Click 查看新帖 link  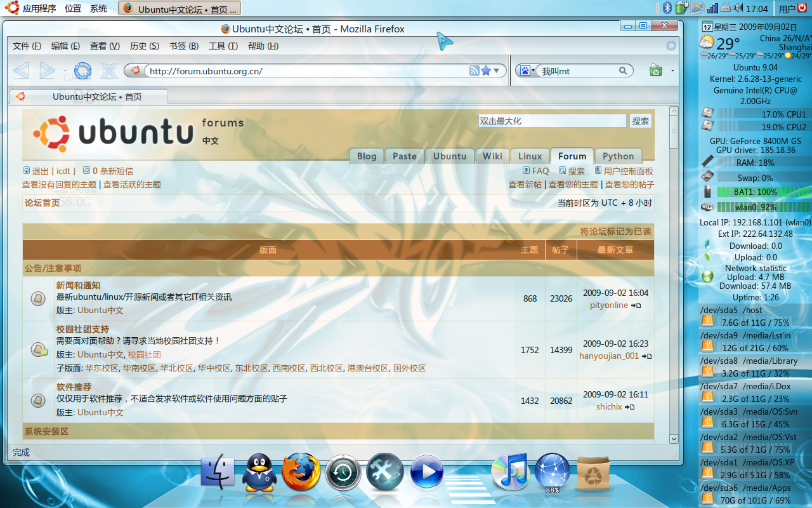point(525,184)
